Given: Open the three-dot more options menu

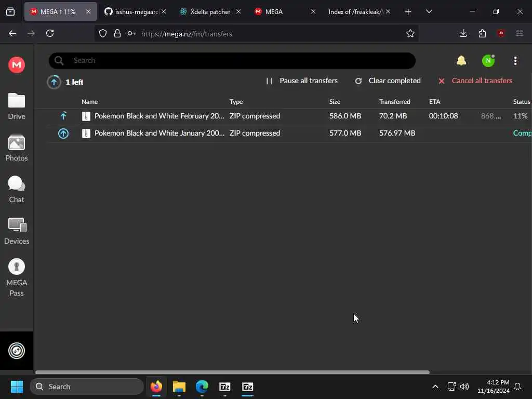Looking at the screenshot, I should coord(515,61).
